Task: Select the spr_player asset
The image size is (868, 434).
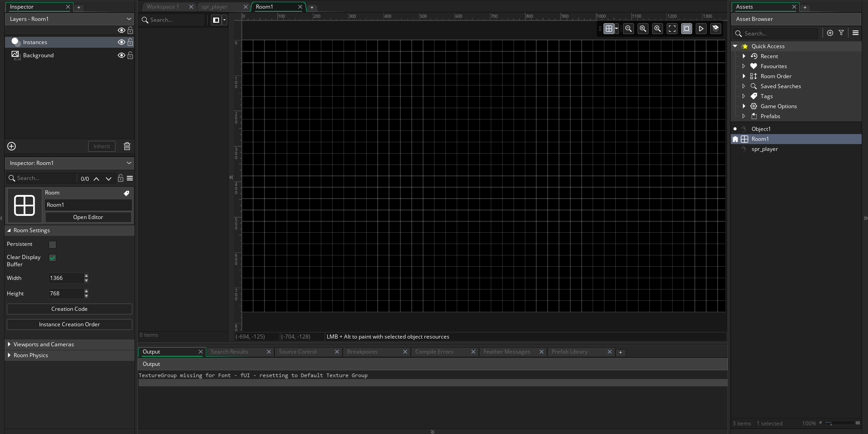Action: (x=765, y=149)
